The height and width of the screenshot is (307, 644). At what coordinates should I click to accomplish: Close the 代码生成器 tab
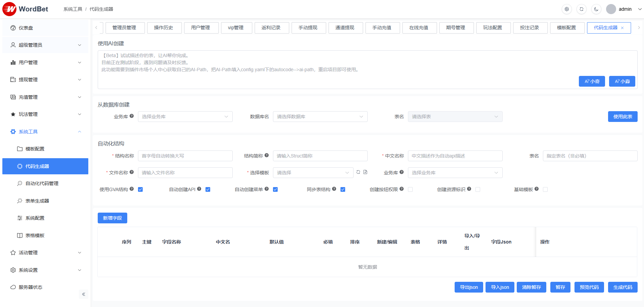[x=622, y=28]
